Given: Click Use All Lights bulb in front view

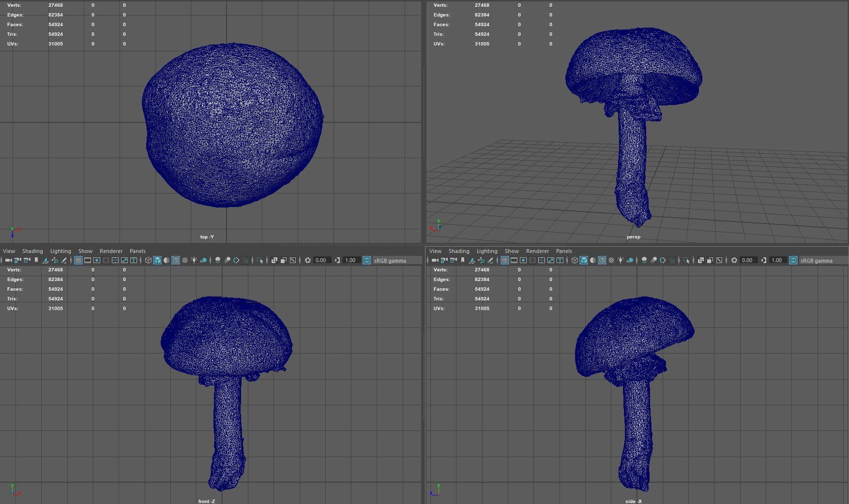Looking at the screenshot, I should (194, 260).
